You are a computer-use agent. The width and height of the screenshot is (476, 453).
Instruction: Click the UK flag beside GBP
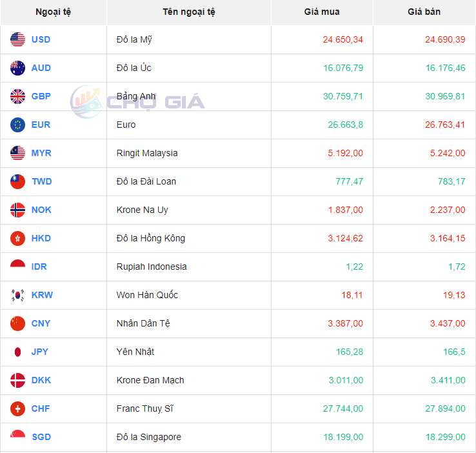17,96
